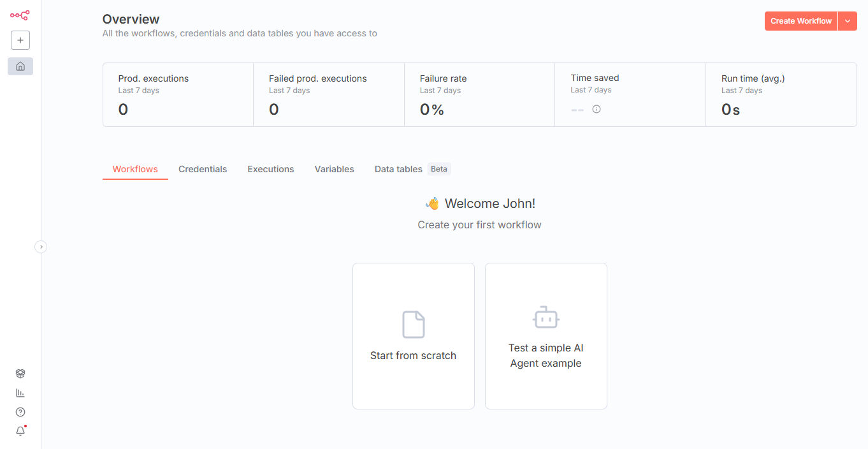Click the Failure rate stat card

tap(479, 94)
